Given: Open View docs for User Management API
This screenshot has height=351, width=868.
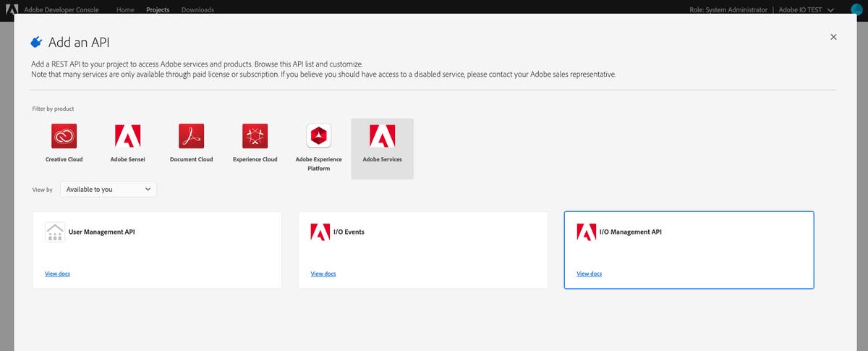Looking at the screenshot, I should coord(57,274).
